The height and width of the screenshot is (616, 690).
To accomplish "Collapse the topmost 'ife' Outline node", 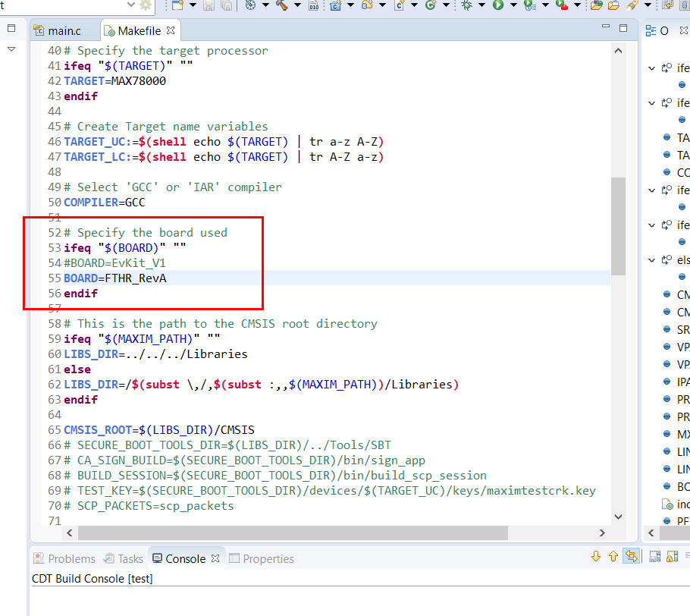I will [652, 68].
